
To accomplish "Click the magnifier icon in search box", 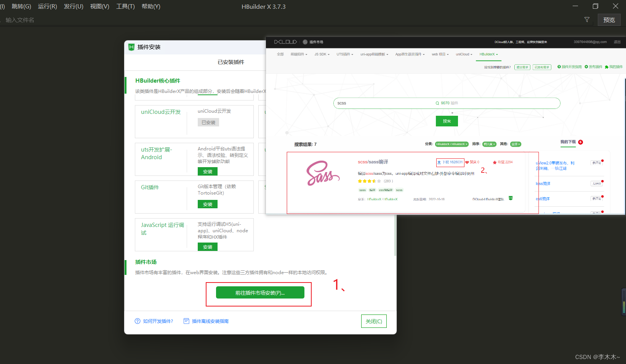I will pos(437,103).
